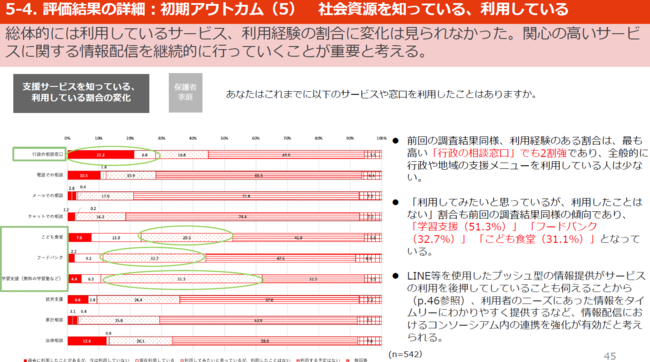The image size is (650, 362).
Task: Click the page number 45
Action: [x=610, y=356]
